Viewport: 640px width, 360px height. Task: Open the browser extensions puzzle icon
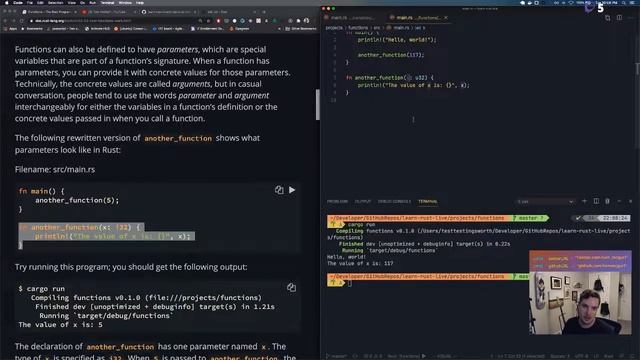[x=298, y=20]
